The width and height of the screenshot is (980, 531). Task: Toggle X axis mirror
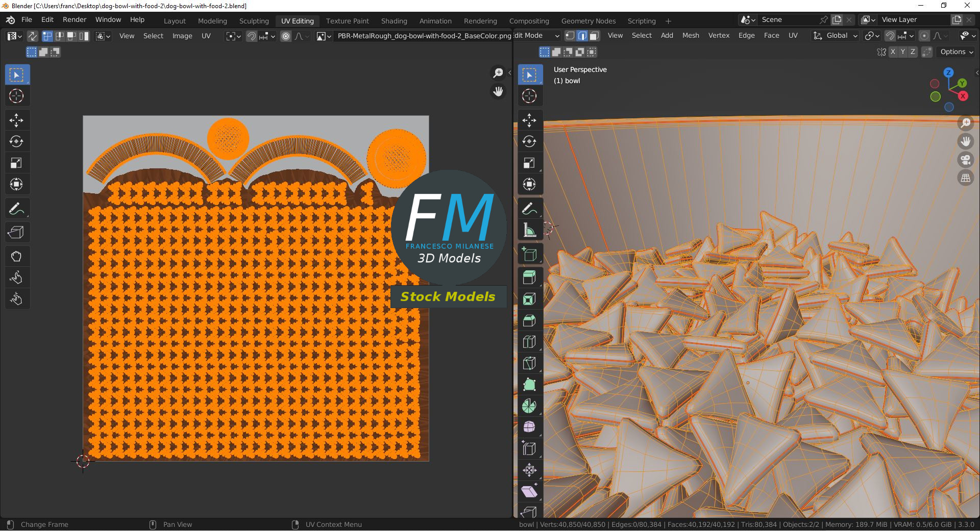click(x=893, y=52)
